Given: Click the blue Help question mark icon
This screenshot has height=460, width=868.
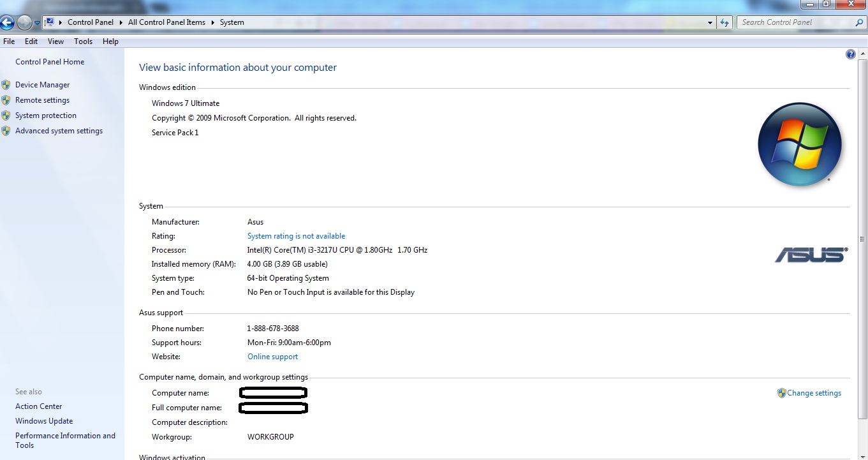Looking at the screenshot, I should point(850,55).
